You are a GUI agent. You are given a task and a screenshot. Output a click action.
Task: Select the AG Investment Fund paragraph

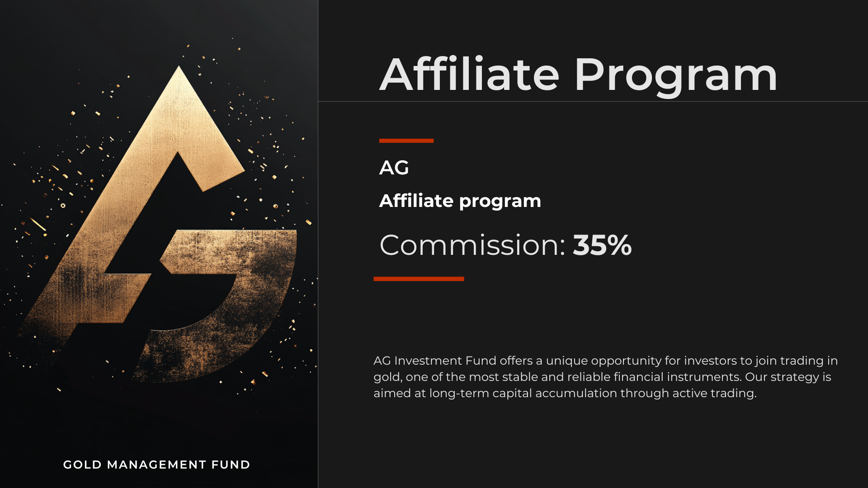tap(606, 377)
